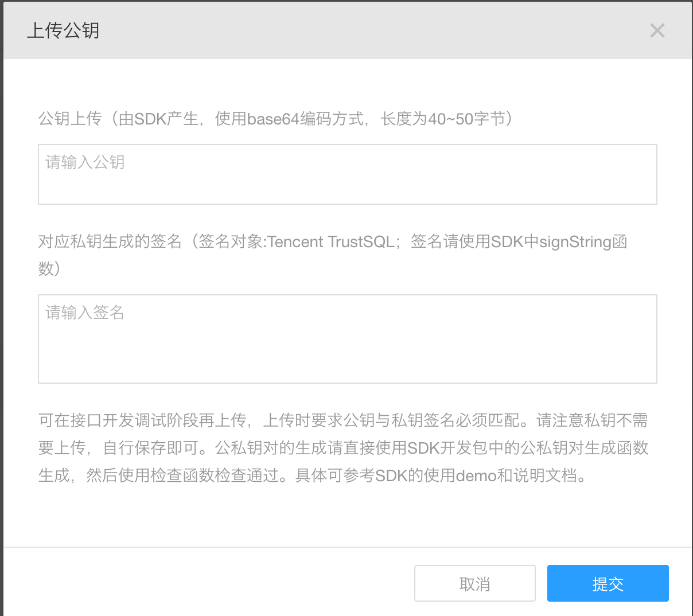Click the 上传公钥 dialog title
The width and height of the screenshot is (693, 616).
click(63, 30)
